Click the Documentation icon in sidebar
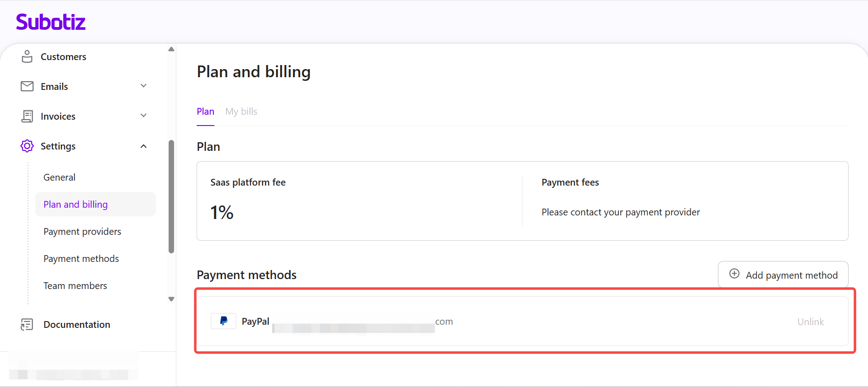The height and width of the screenshot is (387, 868). (27, 324)
